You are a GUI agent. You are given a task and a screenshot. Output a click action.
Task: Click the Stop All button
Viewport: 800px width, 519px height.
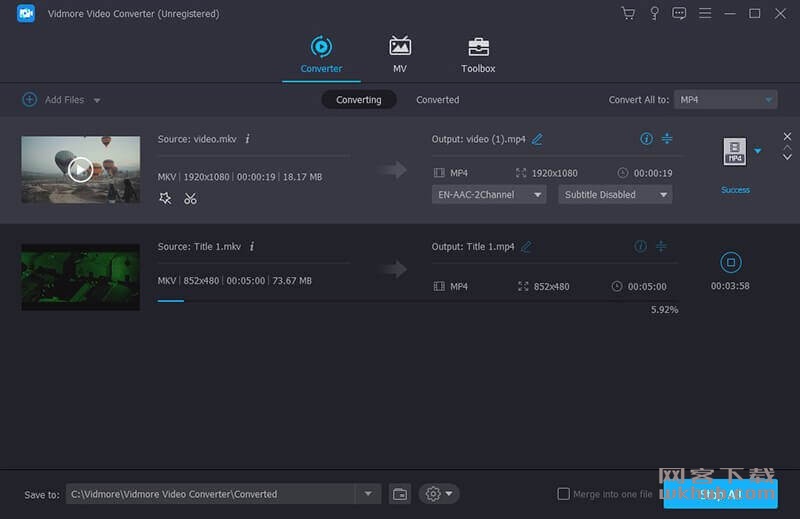click(x=720, y=494)
